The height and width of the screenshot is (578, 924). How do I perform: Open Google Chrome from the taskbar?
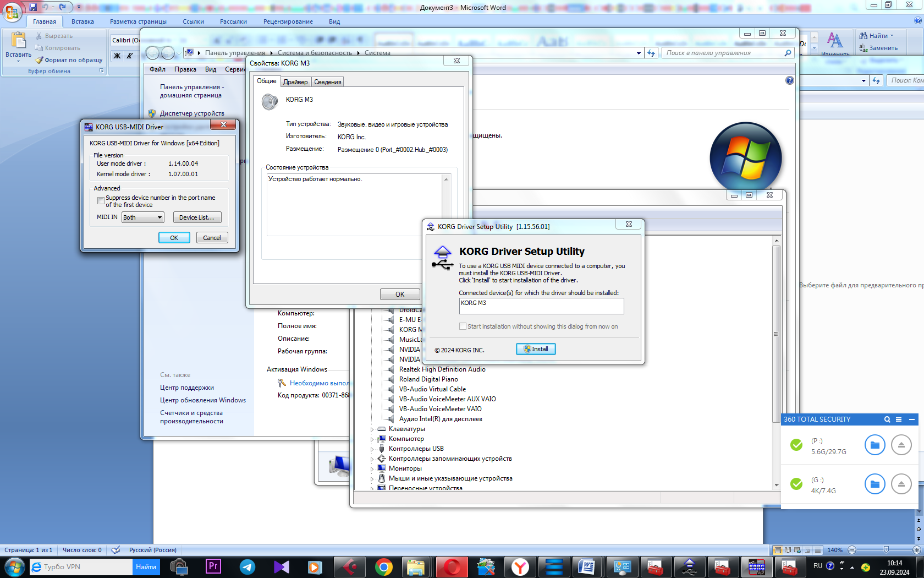point(384,566)
